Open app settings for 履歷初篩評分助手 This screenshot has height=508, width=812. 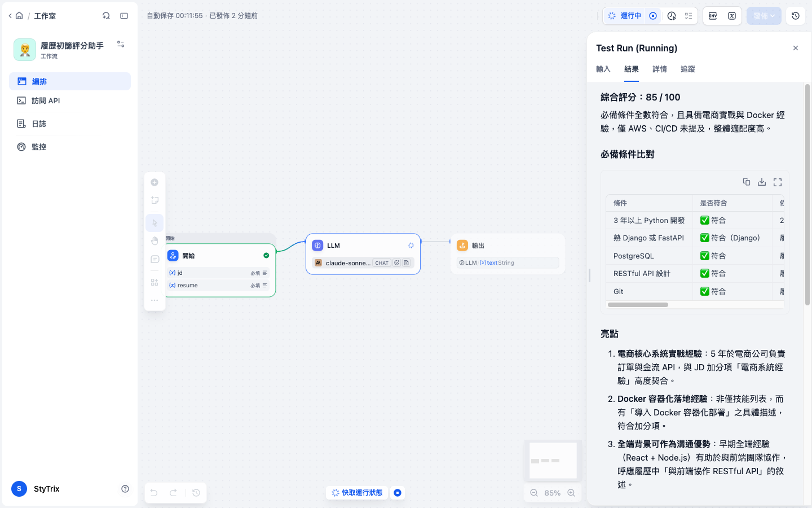(x=121, y=44)
